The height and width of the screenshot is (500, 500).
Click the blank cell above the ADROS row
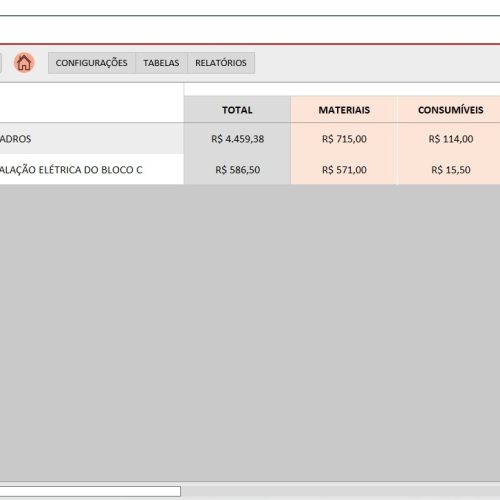coord(92,103)
